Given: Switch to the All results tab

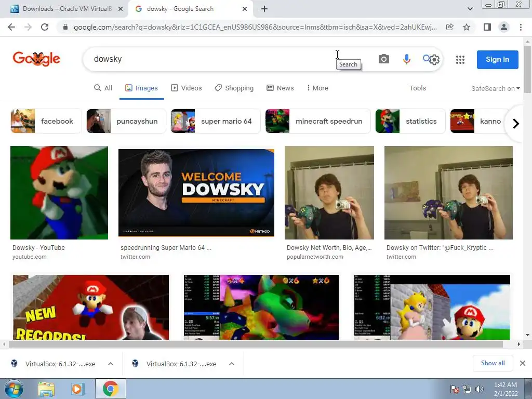Looking at the screenshot, I should [x=103, y=88].
